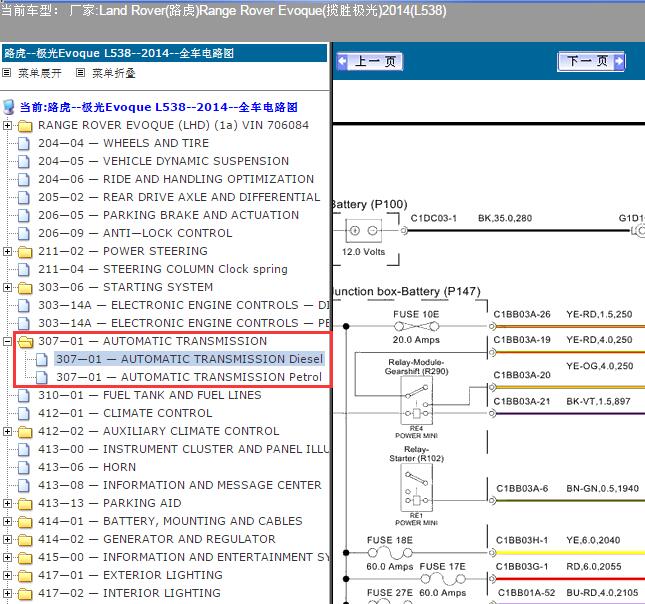645x604 pixels.
Task: Open the 当前:路虎--极光Evoque L538 root link
Action: click(159, 107)
